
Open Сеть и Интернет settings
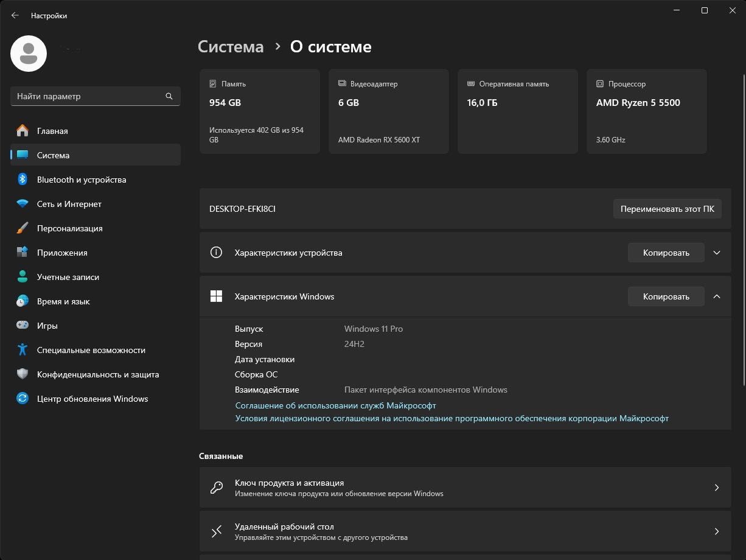tap(96, 204)
